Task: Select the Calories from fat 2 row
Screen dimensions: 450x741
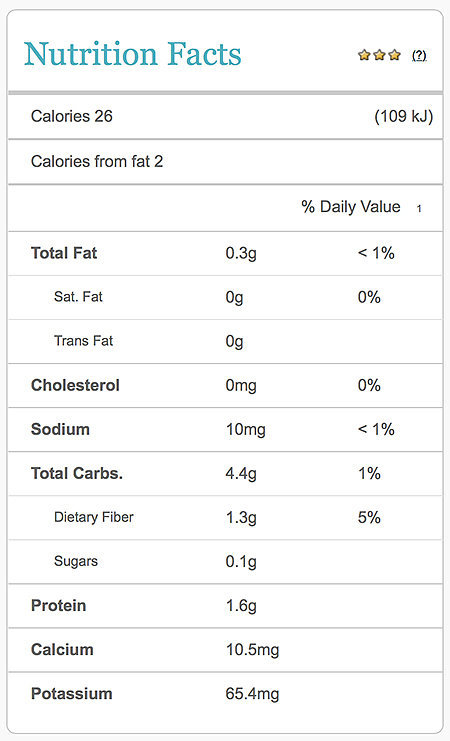Action: click(225, 162)
